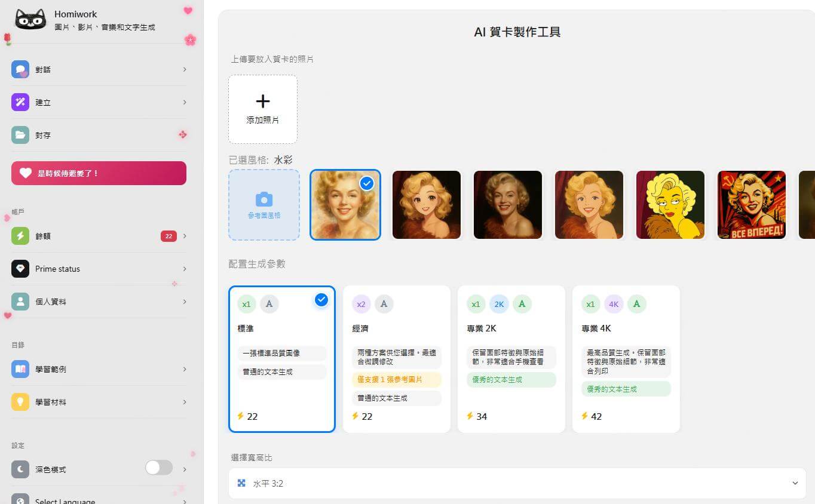Screen dimensions: 815x504
Task: Select the 標準 generation plan card
Action: (x=281, y=359)
